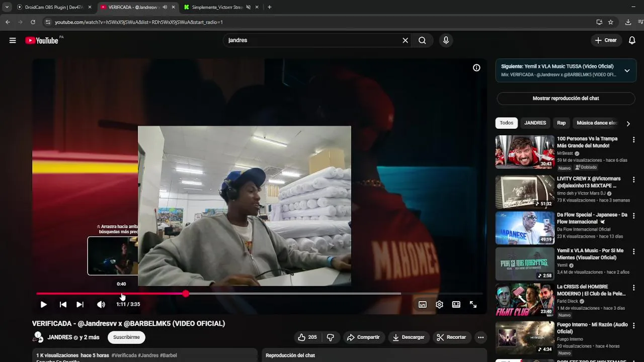The width and height of the screenshot is (644, 362).
Task: Switch to theater mode
Action: click(456, 304)
